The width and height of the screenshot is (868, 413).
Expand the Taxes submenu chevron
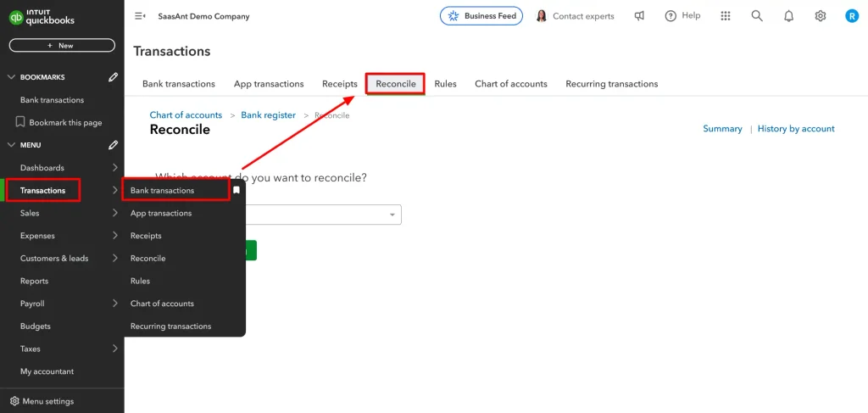tap(114, 349)
